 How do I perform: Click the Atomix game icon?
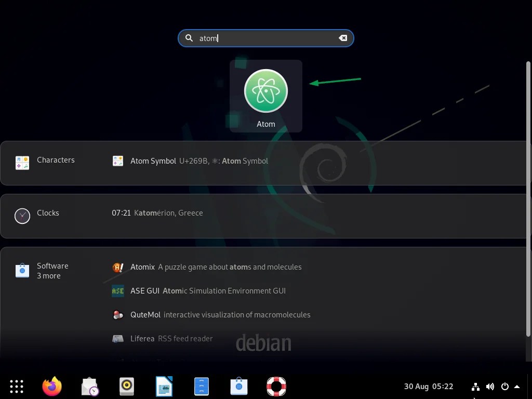tap(118, 268)
